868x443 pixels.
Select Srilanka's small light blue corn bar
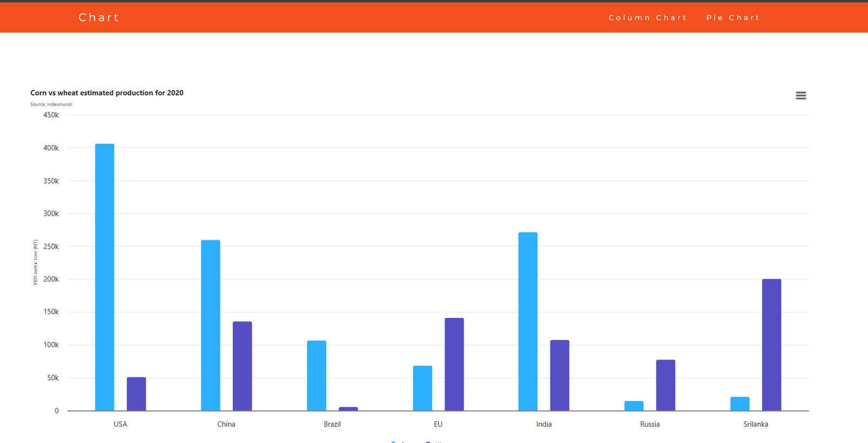[x=739, y=404]
